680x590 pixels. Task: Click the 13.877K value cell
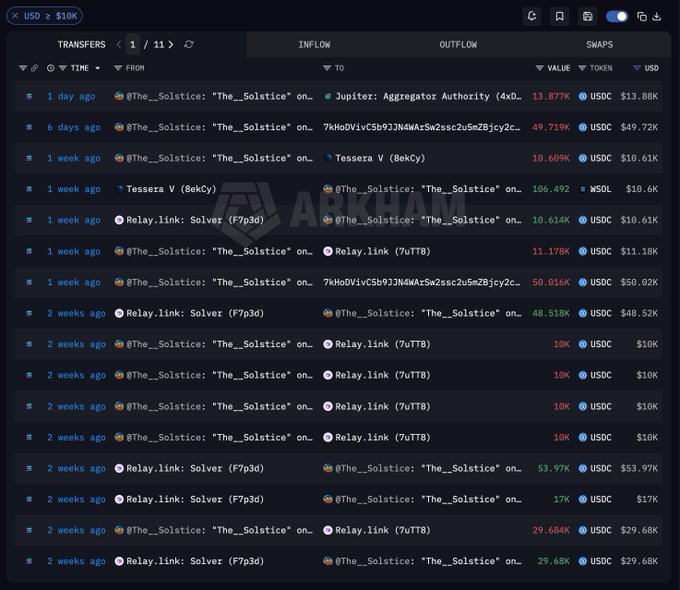coord(551,96)
